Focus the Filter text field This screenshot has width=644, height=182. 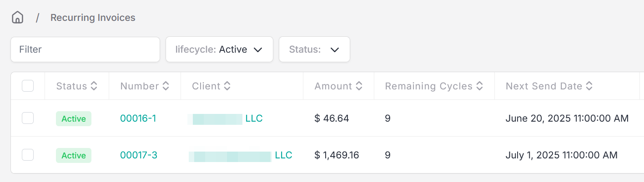click(86, 49)
